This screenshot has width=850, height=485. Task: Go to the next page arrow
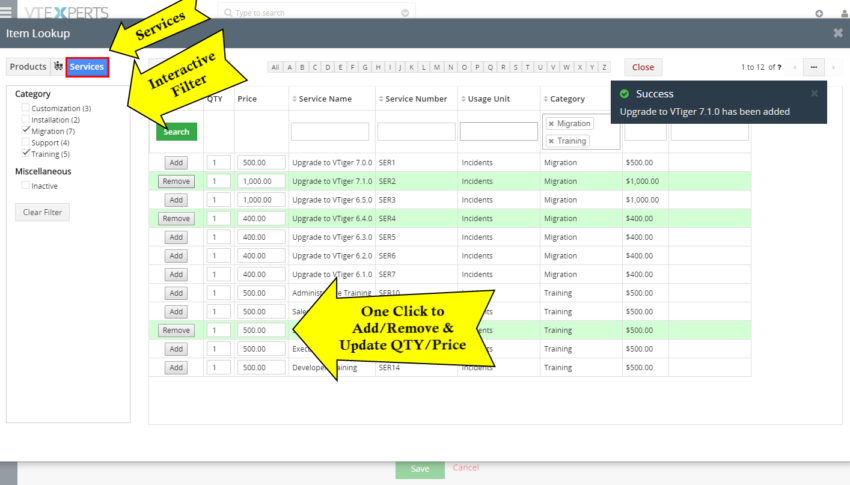click(834, 67)
